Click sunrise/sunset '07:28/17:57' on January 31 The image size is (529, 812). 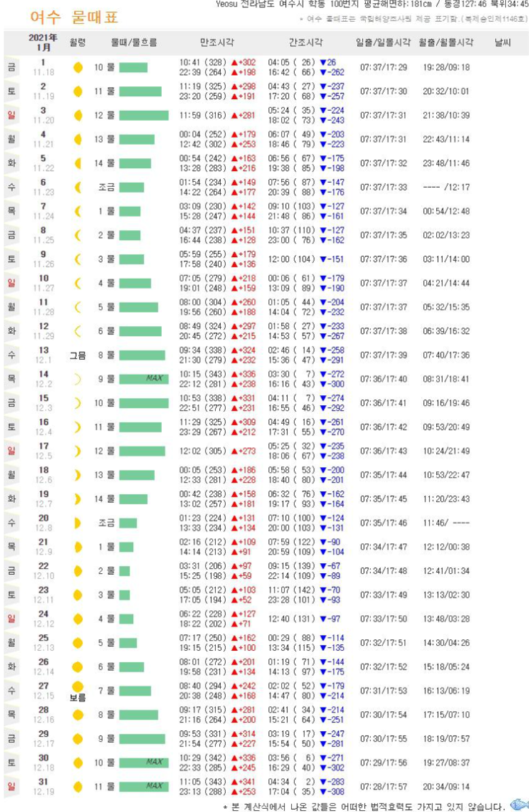pos(383,787)
